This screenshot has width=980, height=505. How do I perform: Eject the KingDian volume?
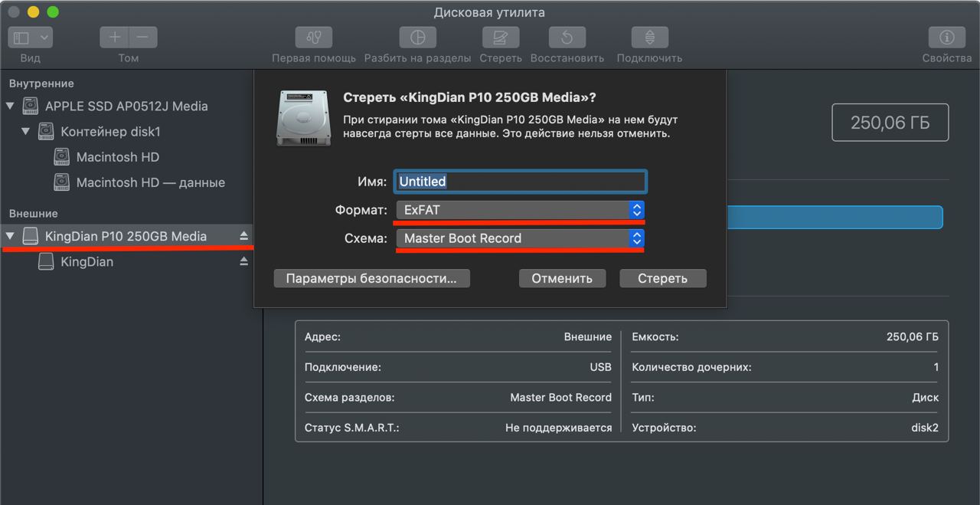tap(243, 261)
